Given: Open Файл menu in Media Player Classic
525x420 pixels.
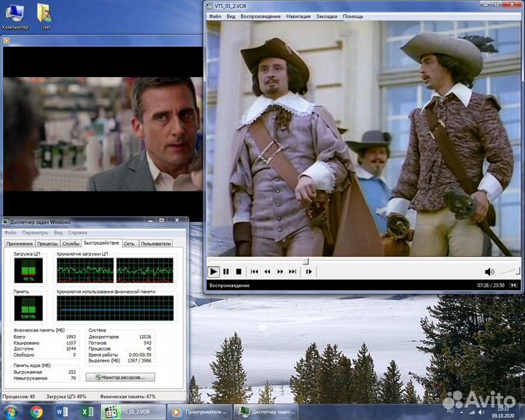Looking at the screenshot, I should pyautogui.click(x=215, y=16).
